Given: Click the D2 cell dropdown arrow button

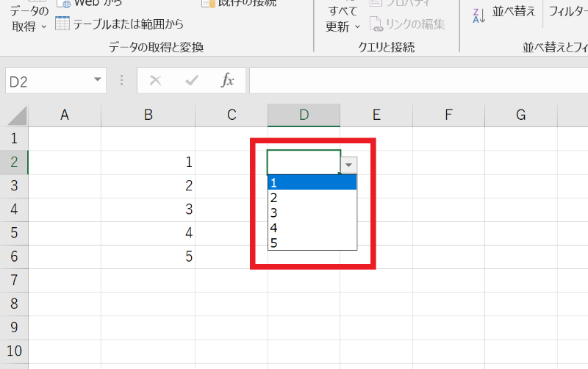Looking at the screenshot, I should (348, 165).
